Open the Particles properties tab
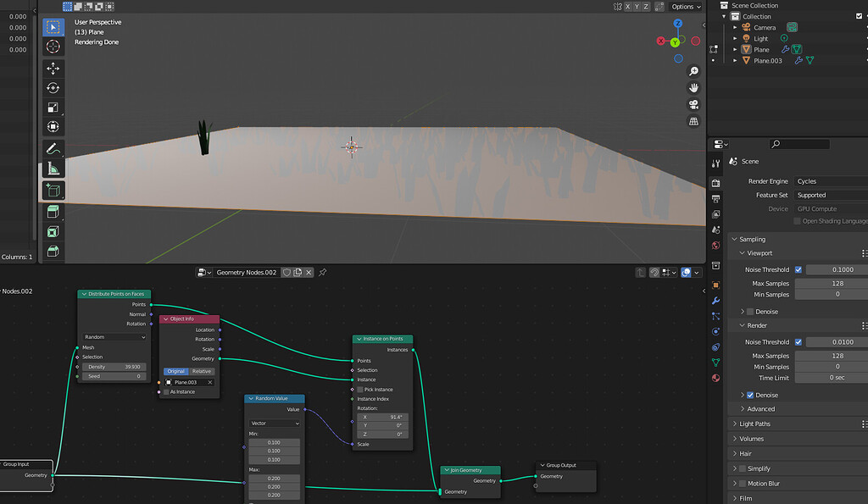The width and height of the screenshot is (868, 504). click(x=715, y=316)
